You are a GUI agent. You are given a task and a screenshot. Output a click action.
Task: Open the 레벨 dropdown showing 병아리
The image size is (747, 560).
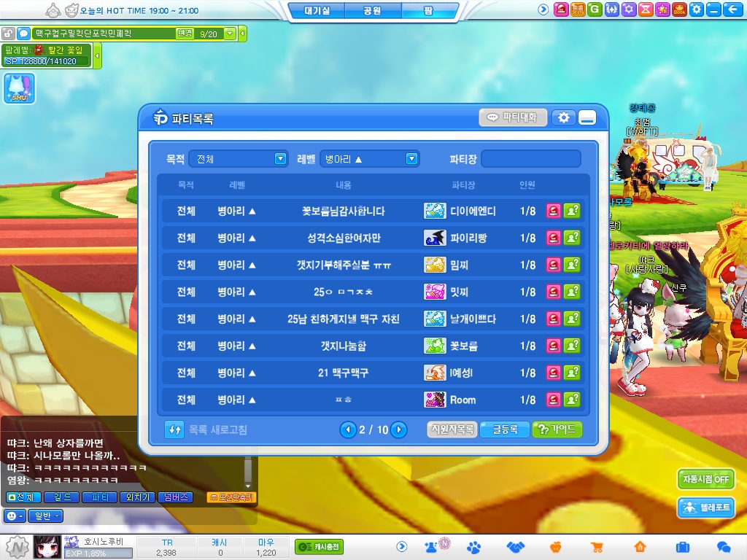pyautogui.click(x=369, y=159)
